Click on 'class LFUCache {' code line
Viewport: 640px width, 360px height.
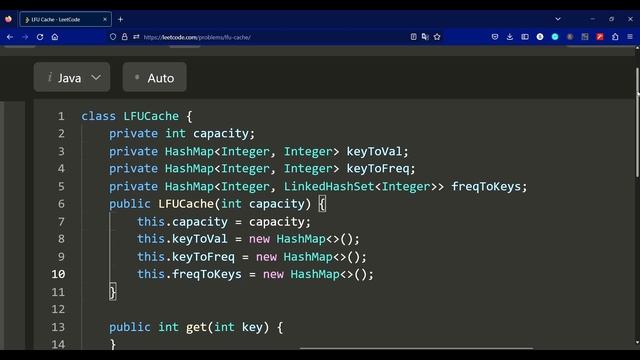coord(136,116)
